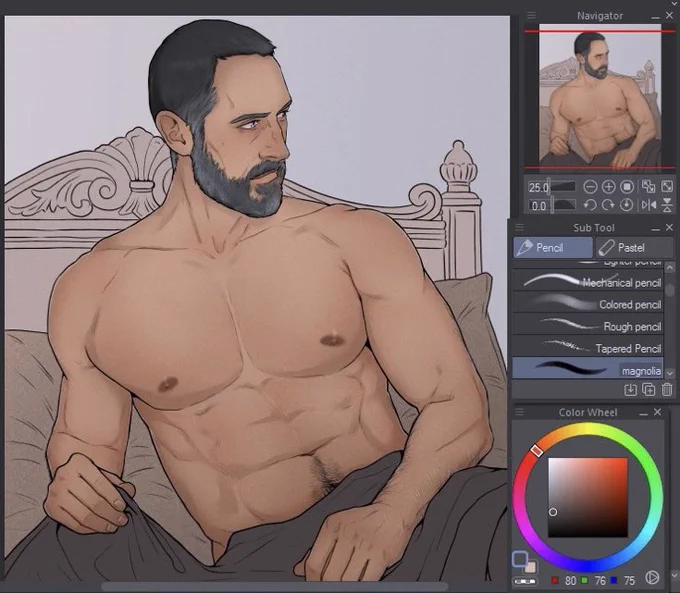Rotate the canvas left in Navigator

pos(590,205)
